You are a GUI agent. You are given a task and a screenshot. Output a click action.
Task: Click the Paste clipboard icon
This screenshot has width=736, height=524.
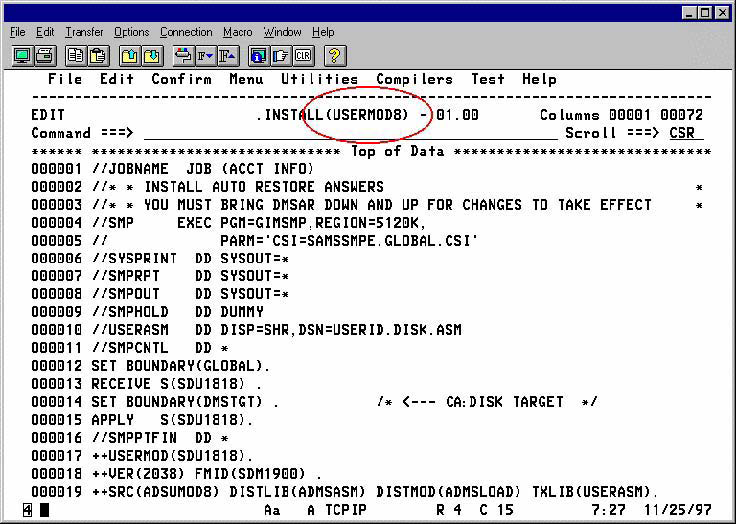coord(98,56)
